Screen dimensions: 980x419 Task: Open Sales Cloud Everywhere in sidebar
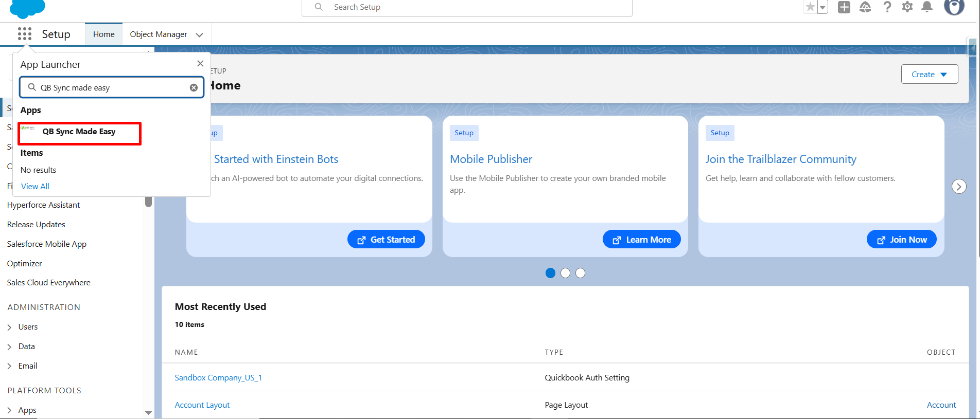click(49, 282)
